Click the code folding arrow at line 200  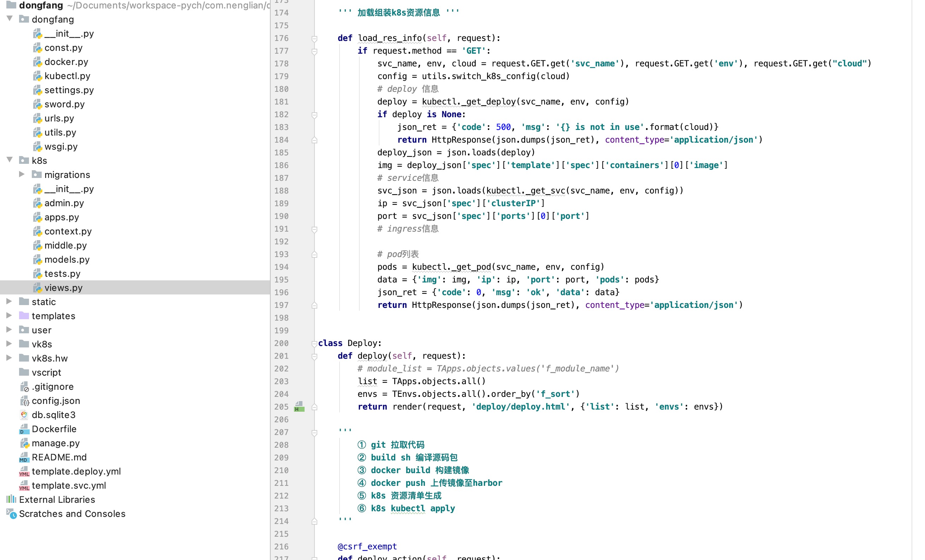(314, 342)
